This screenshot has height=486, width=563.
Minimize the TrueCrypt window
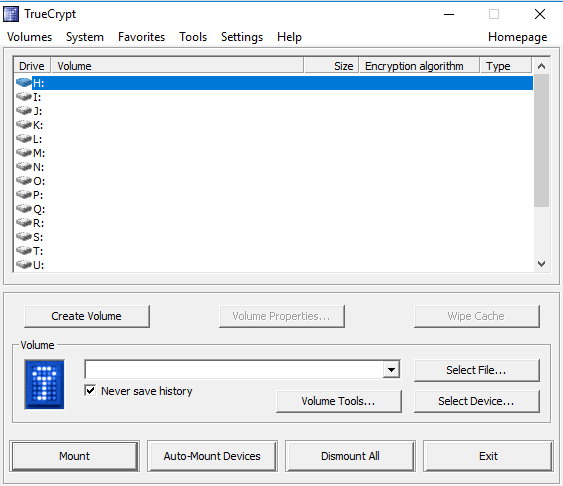coord(449,14)
